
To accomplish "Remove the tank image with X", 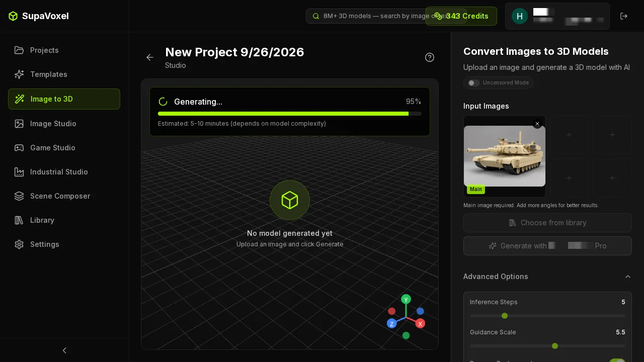I will (x=537, y=124).
